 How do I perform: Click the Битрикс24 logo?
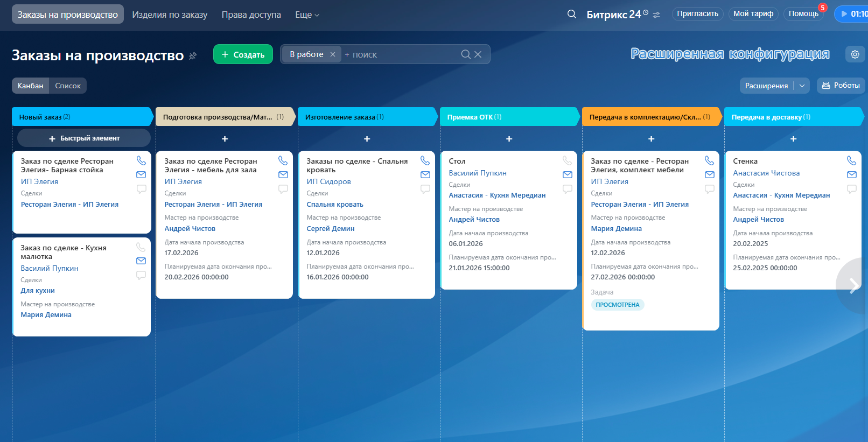pos(617,14)
